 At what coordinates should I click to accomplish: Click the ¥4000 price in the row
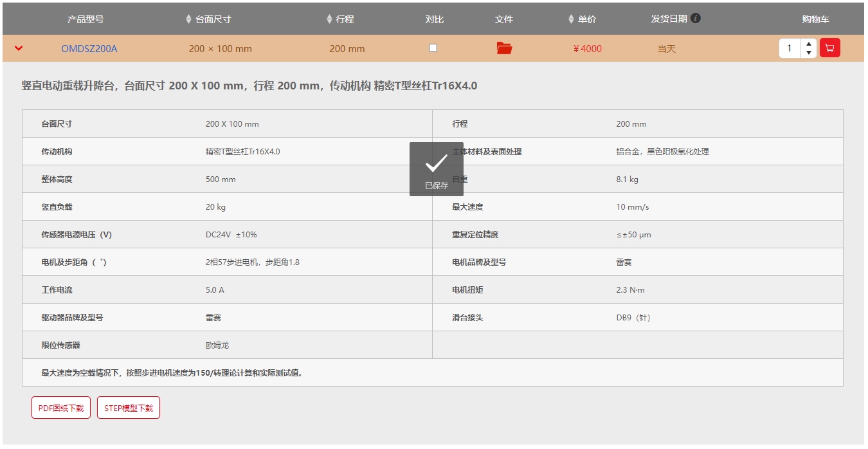click(x=588, y=49)
